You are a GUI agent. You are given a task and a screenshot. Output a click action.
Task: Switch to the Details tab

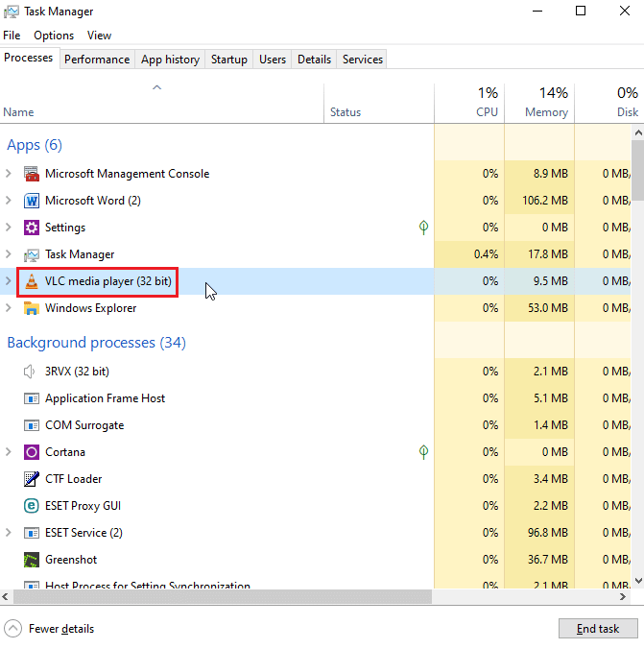click(x=314, y=60)
